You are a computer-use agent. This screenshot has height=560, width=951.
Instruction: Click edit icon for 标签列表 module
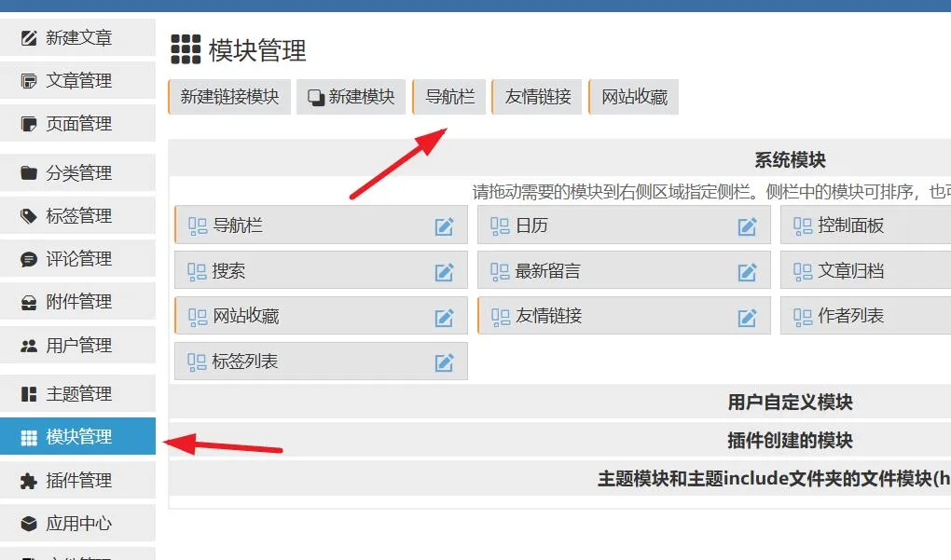[444, 362]
